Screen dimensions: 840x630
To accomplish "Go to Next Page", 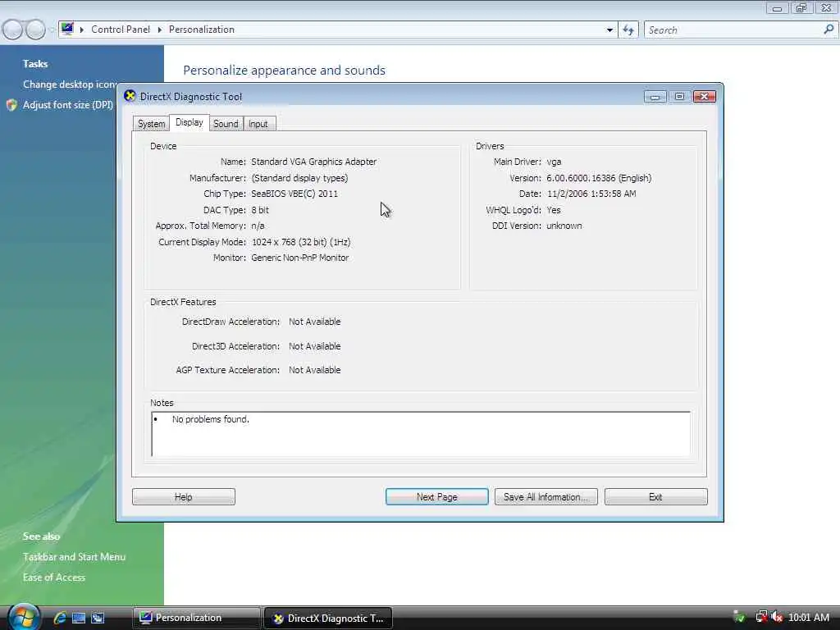I will coord(436,496).
